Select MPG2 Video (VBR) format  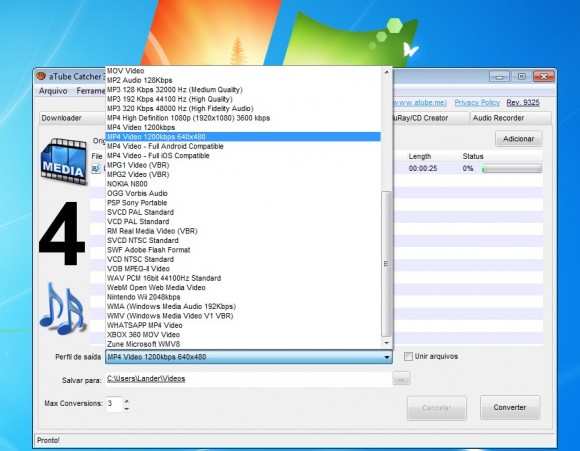click(243, 175)
